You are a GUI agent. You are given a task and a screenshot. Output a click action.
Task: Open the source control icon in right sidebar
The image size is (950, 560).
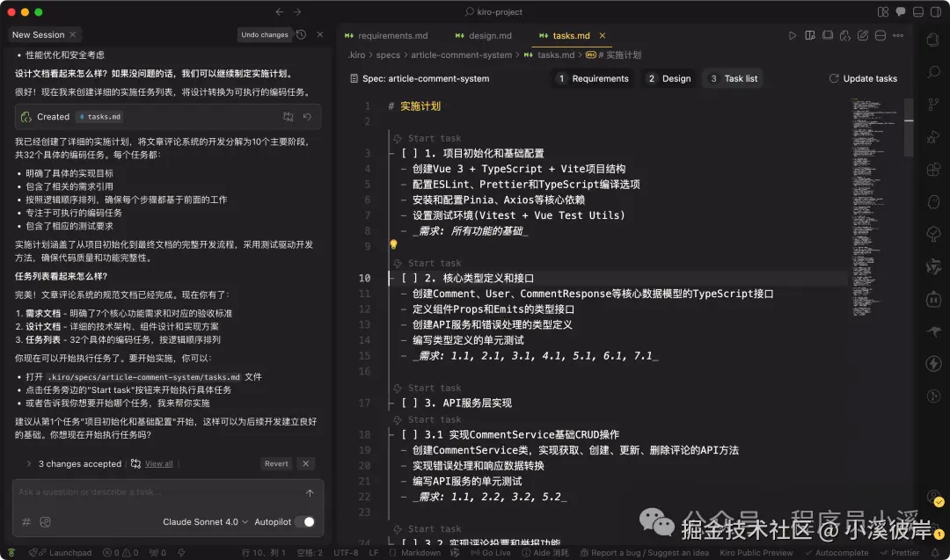[x=933, y=104]
